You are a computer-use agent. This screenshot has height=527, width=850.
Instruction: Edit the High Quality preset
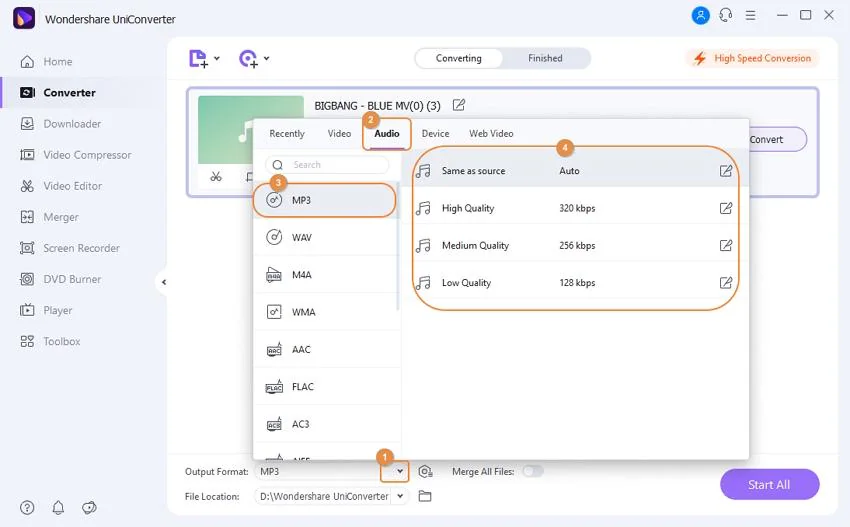[x=725, y=208]
